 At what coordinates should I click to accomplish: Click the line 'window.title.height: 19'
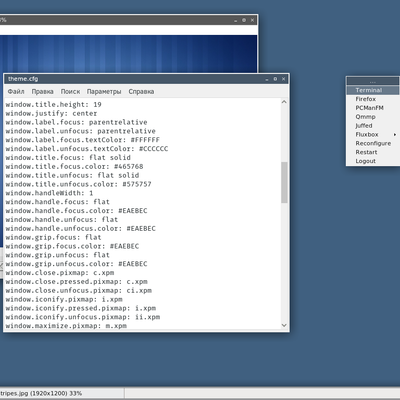point(53,105)
